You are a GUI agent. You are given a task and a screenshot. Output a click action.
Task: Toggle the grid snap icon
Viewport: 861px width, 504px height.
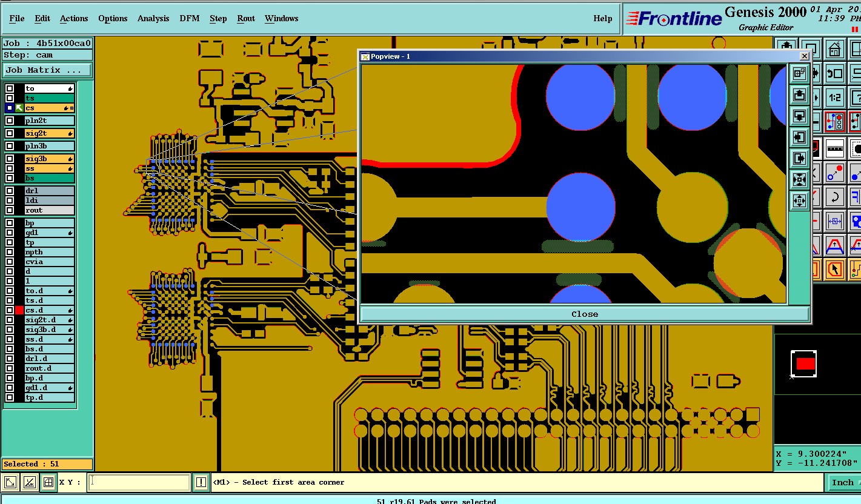point(48,483)
